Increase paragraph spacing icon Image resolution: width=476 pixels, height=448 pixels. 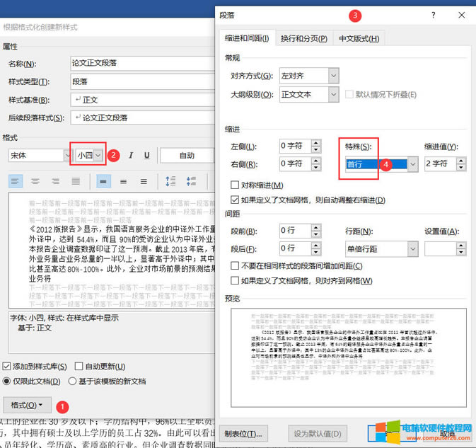point(170,181)
